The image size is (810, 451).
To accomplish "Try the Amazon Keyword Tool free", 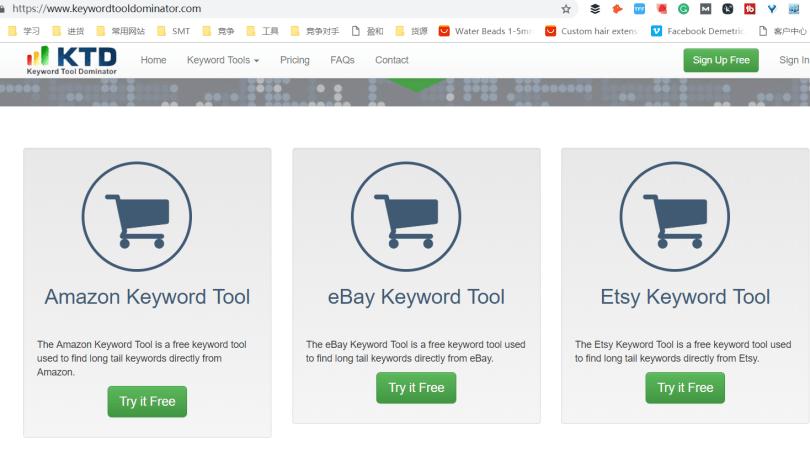I will 147,401.
